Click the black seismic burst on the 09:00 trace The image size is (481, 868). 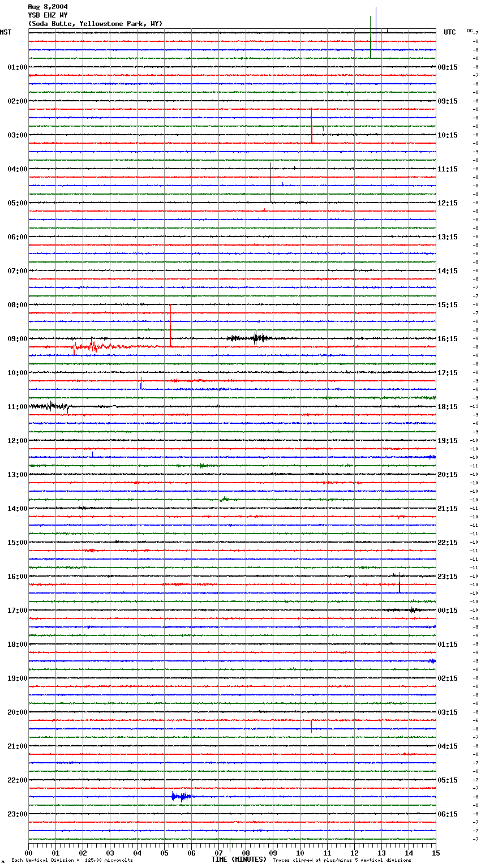[x=251, y=338]
